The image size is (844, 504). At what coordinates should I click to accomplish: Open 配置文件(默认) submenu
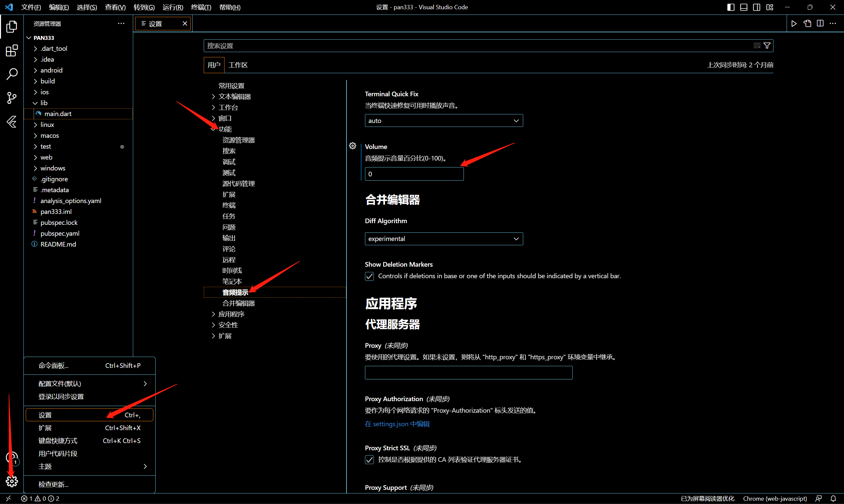[x=89, y=383]
